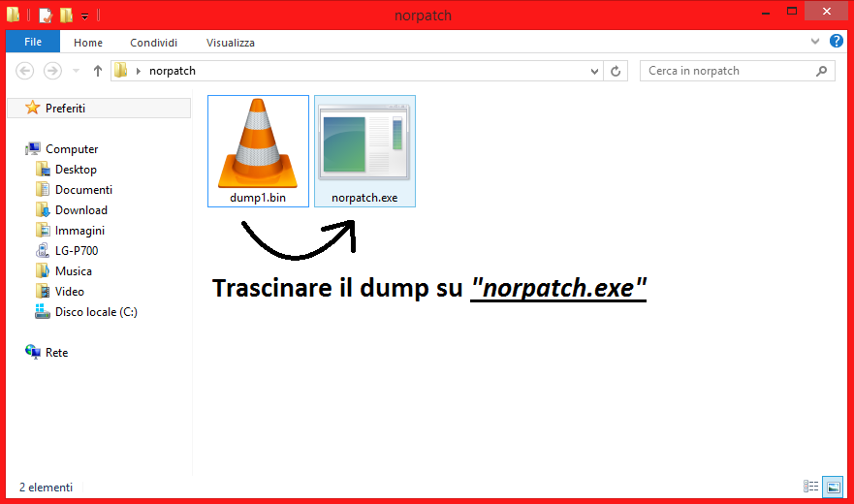Open Download in the navigation tree
Viewport: 854px width, 504px height.
coord(81,209)
